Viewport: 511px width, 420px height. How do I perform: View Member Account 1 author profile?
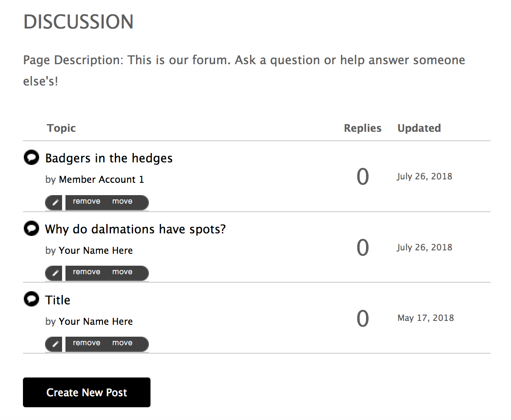(x=101, y=179)
